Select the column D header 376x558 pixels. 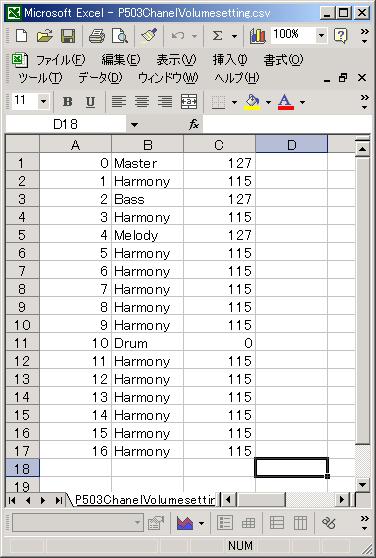[x=291, y=144]
